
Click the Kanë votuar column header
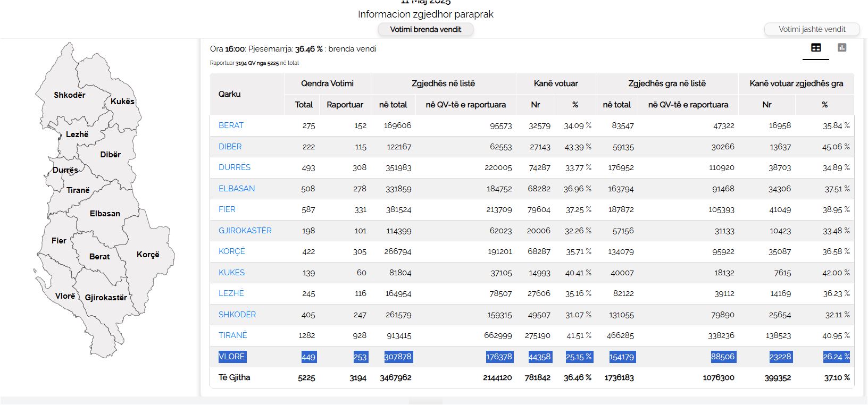click(555, 83)
